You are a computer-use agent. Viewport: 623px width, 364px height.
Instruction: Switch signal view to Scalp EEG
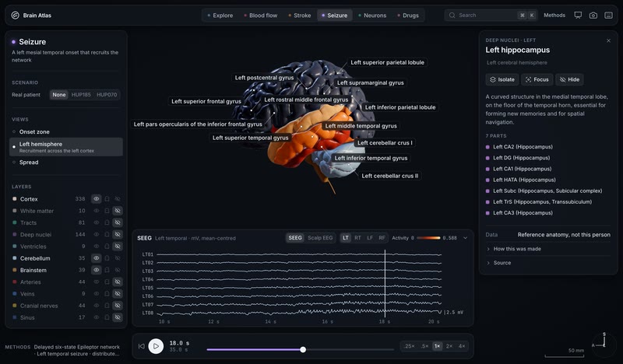click(x=320, y=238)
